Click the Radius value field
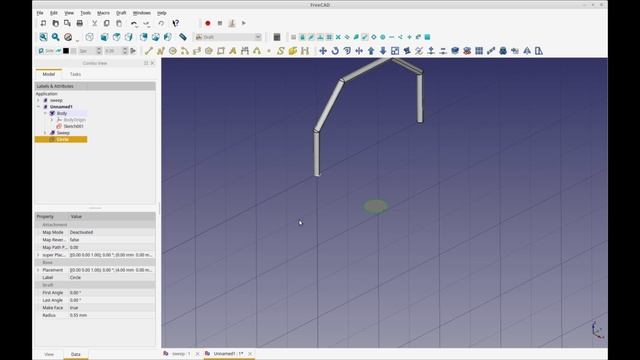 [111, 315]
